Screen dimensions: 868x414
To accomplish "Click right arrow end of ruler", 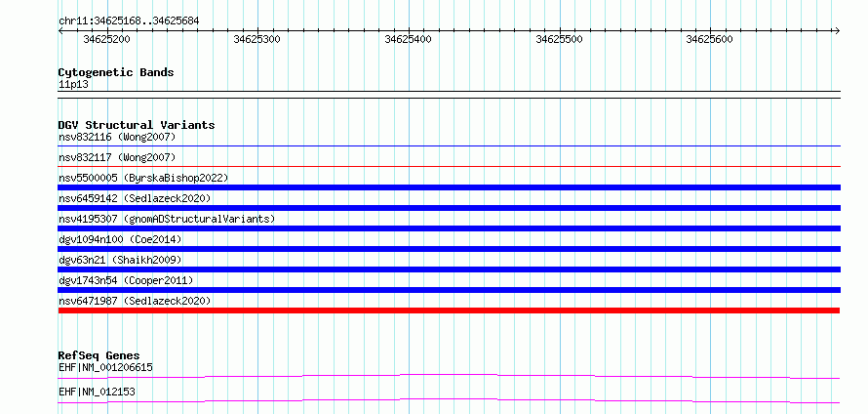I will [x=837, y=30].
